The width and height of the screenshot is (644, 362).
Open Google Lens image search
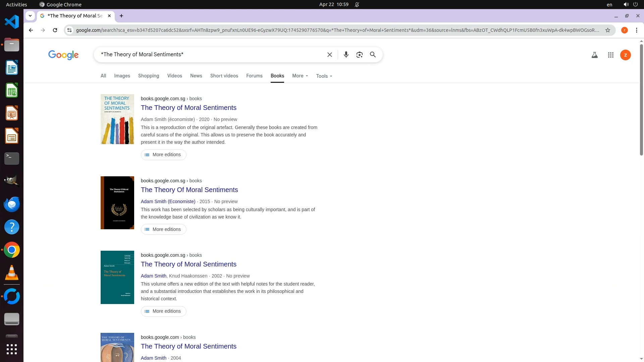pos(359,55)
